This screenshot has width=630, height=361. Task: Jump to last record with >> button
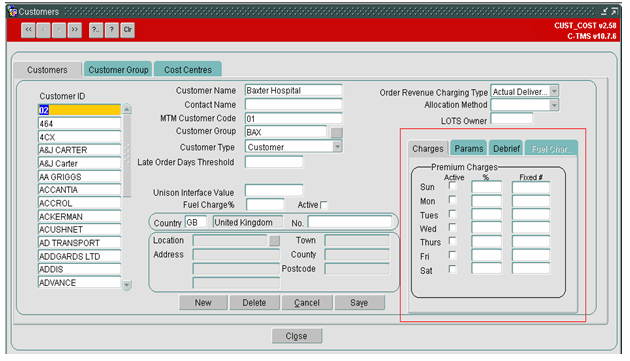(x=75, y=30)
